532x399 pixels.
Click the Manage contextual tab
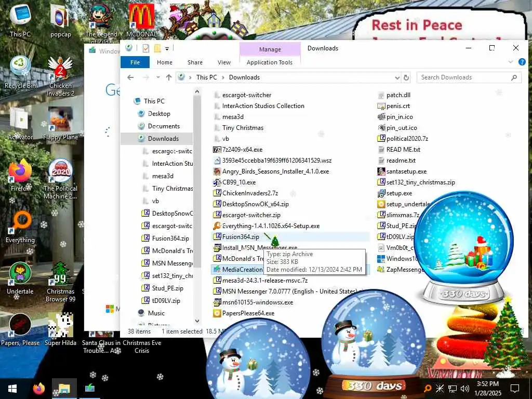pos(270,49)
